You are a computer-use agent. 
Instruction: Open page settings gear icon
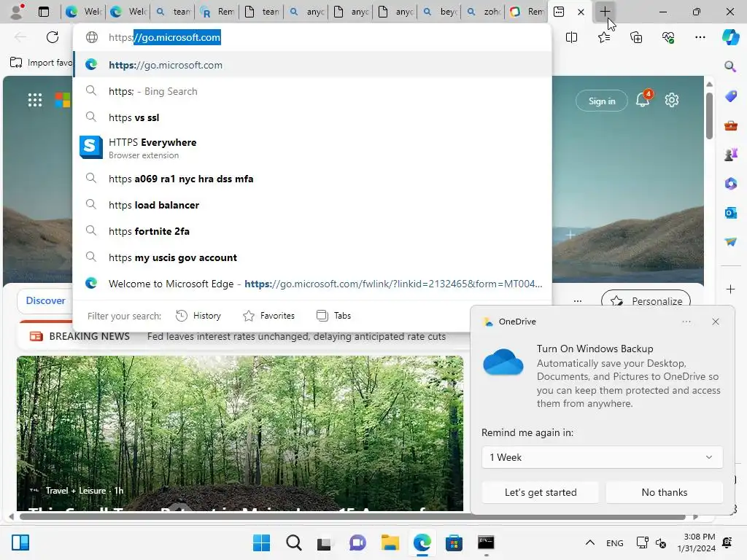pos(672,100)
